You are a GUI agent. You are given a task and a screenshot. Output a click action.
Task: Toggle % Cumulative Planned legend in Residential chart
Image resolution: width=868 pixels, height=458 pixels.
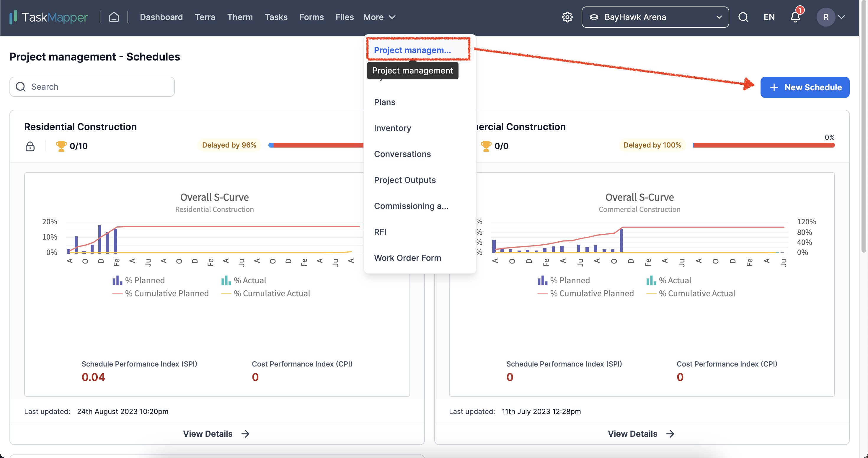point(160,293)
